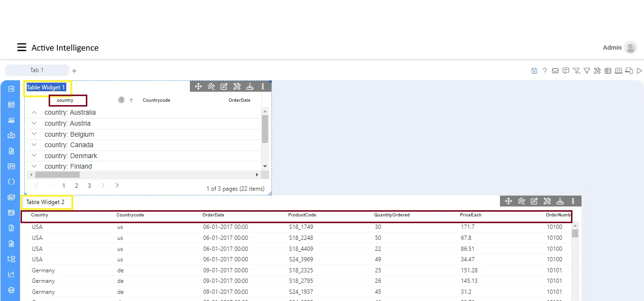
Task: Open help via the question mark icon
Action: click(x=545, y=71)
